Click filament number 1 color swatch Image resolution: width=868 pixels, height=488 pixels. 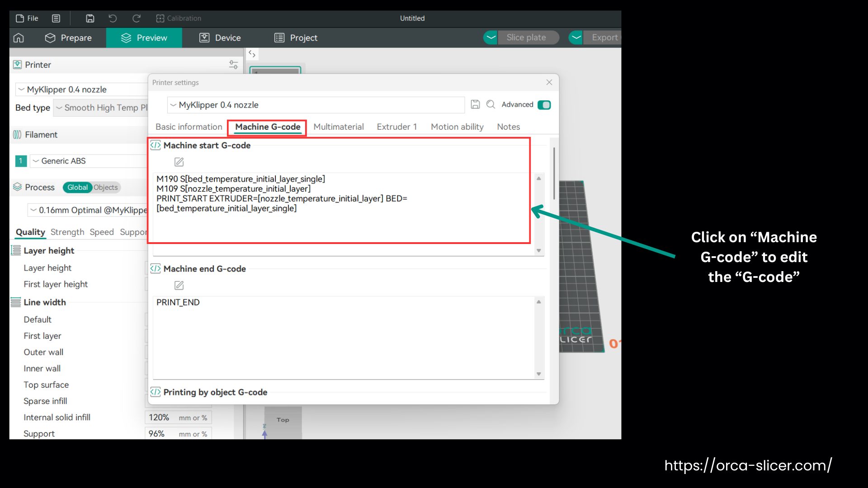pyautogui.click(x=21, y=161)
